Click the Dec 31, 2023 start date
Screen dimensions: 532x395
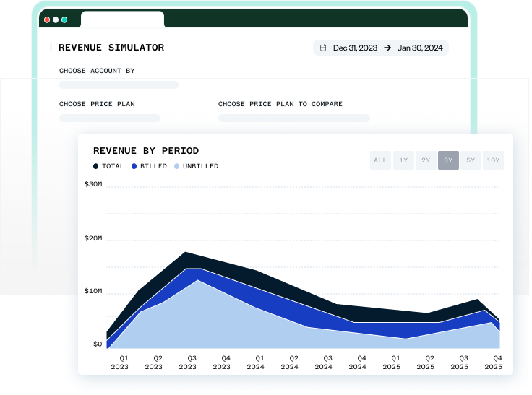point(355,48)
